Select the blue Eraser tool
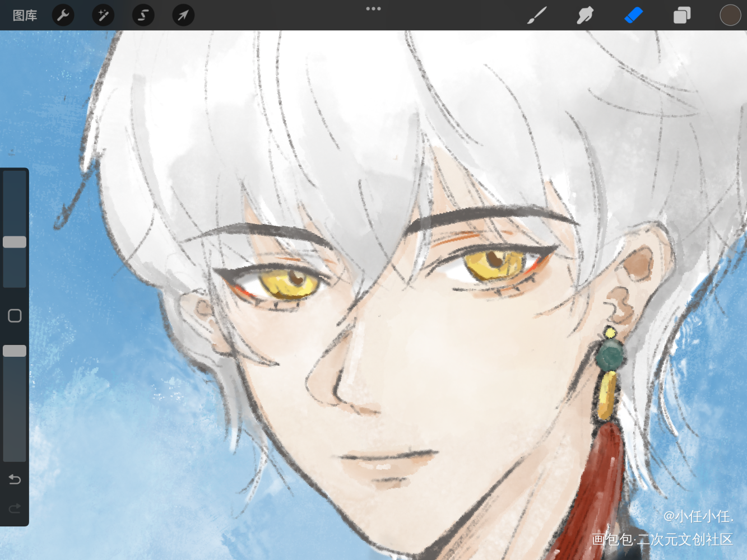Screen dimensions: 747x560 (x=633, y=15)
